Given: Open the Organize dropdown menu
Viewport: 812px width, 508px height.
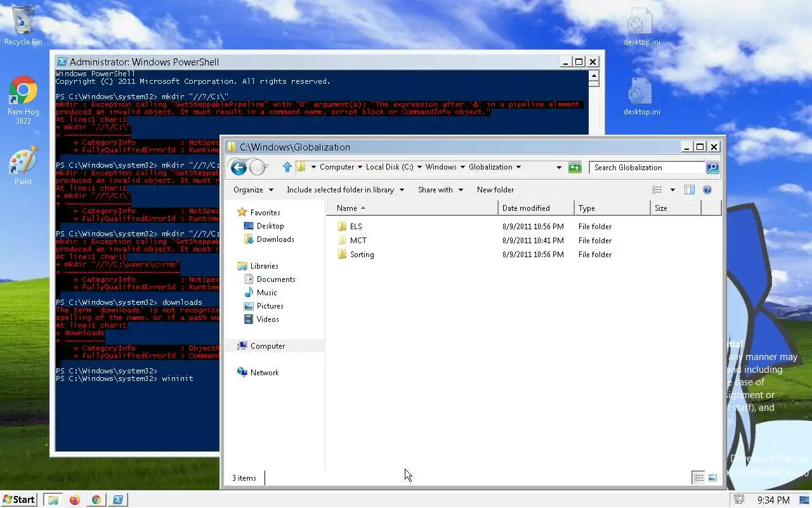Looking at the screenshot, I should pos(253,190).
